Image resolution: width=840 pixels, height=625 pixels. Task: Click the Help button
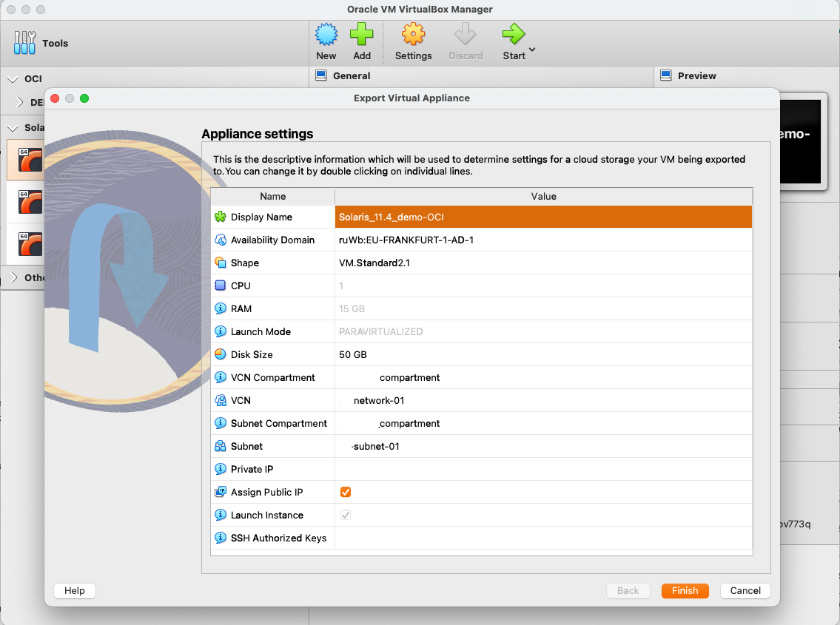(x=75, y=590)
